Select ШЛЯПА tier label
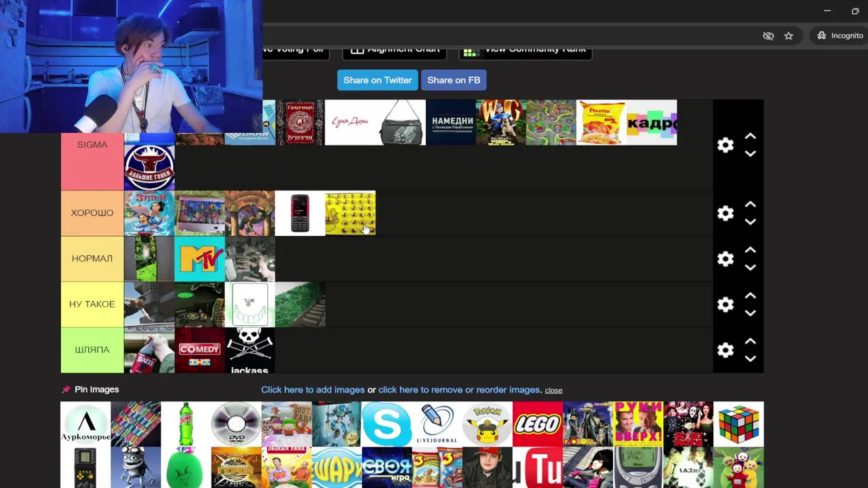The height and width of the screenshot is (488, 868). click(92, 350)
